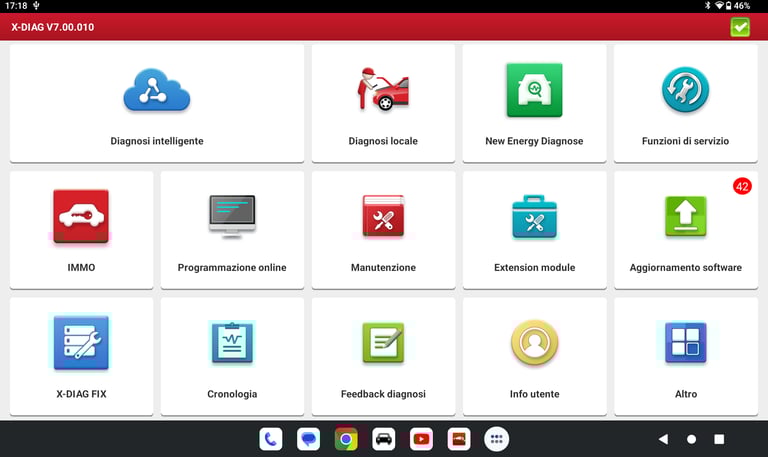
Task: Tap the Android home circle
Action: point(691,439)
